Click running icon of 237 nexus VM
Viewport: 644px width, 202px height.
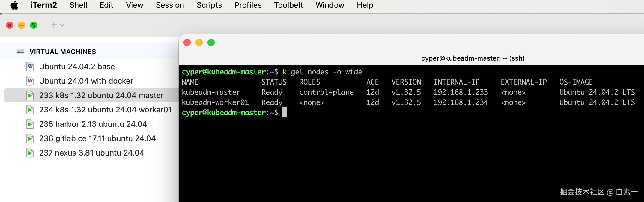(x=30, y=153)
